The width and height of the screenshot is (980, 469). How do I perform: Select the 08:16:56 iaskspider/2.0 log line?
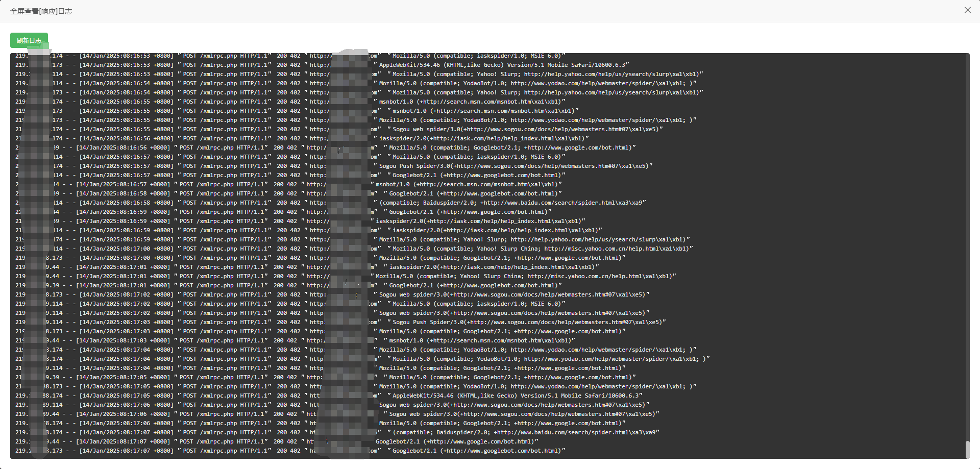point(302,138)
